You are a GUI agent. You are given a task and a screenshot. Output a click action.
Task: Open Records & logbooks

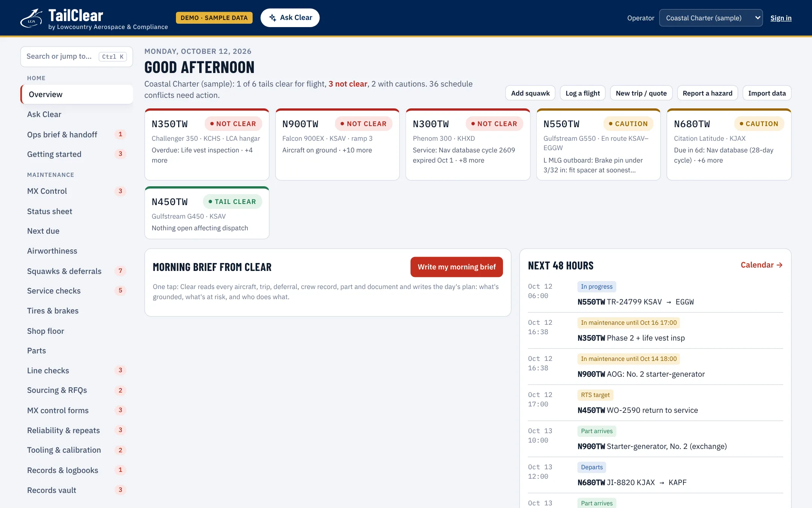[x=77, y=470]
